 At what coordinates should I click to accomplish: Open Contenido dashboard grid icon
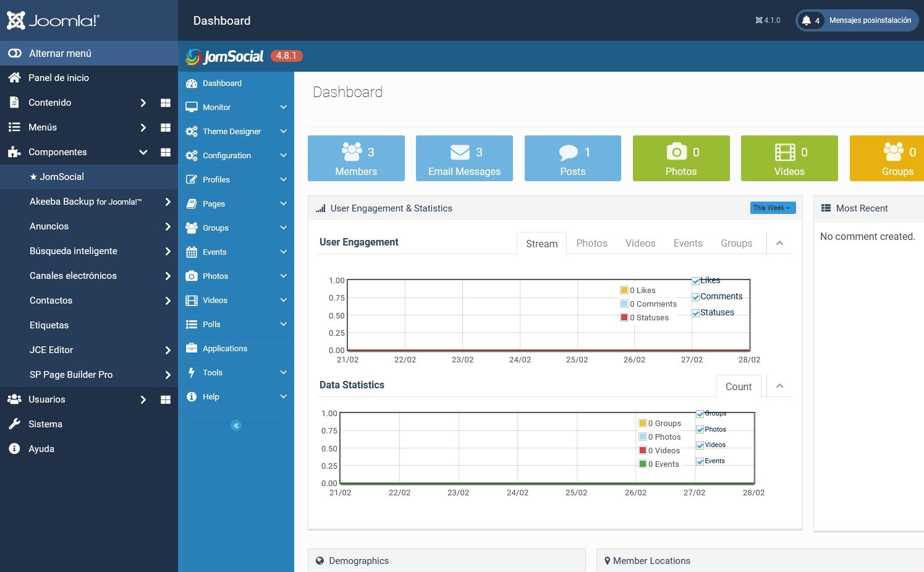click(165, 103)
